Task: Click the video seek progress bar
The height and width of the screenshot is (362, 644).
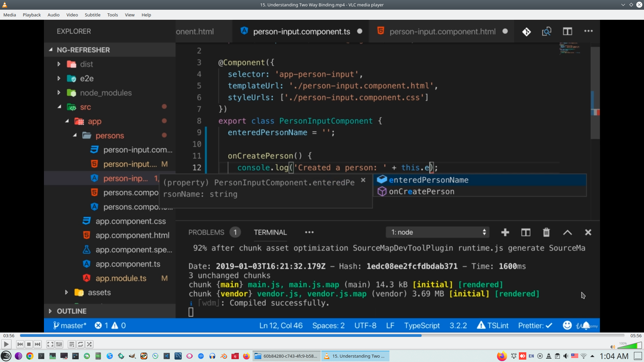Action: [322, 336]
